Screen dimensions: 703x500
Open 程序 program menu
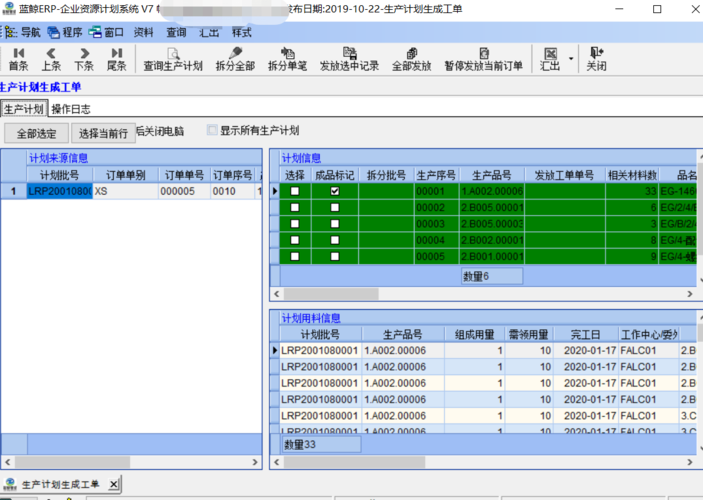65,32
